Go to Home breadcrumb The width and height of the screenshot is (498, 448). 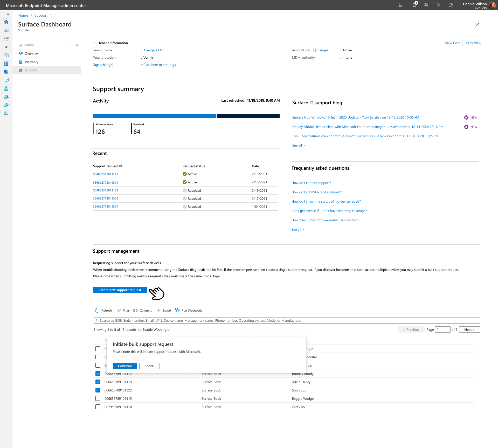(x=23, y=15)
